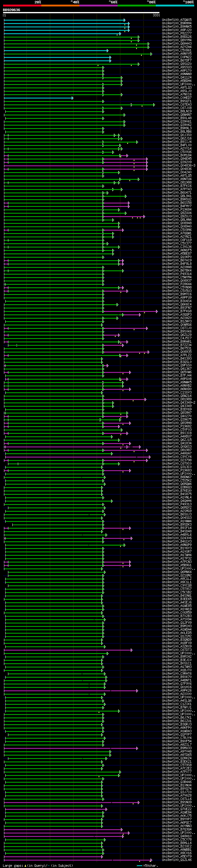
Task: Select label UniRef100_B9IF14
Action: (177, 528)
